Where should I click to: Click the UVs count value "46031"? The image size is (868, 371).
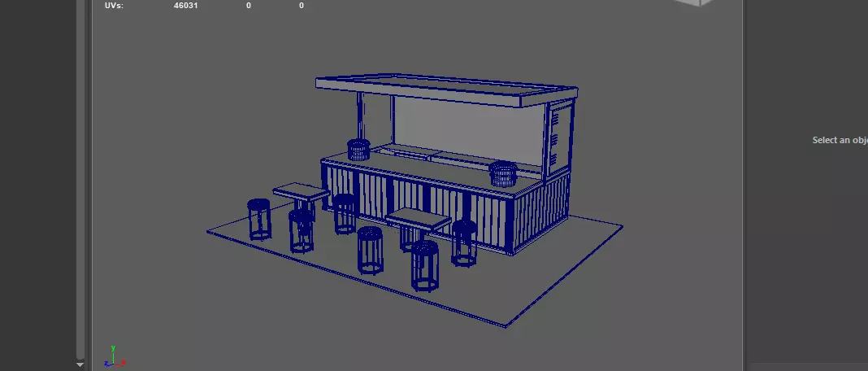coord(186,6)
